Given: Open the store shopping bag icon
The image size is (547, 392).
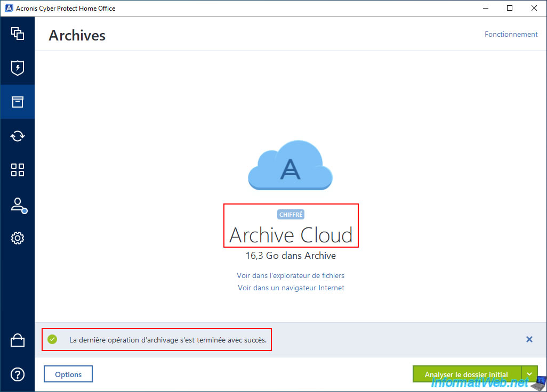Looking at the screenshot, I should pyautogui.click(x=18, y=340).
